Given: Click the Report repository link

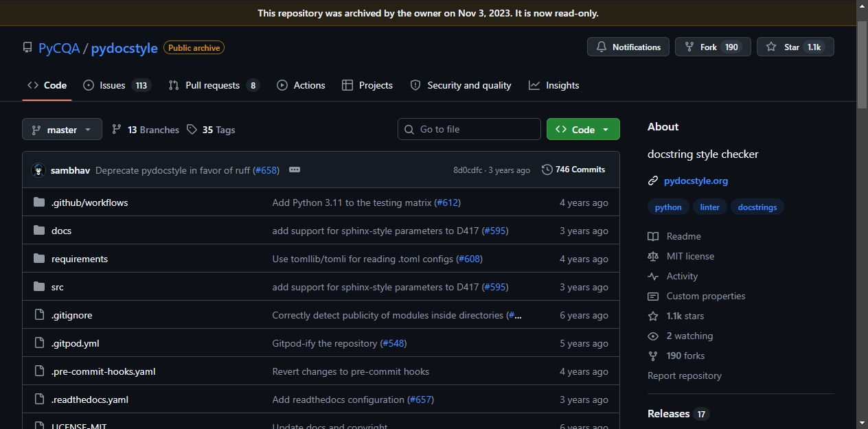Looking at the screenshot, I should [x=685, y=375].
